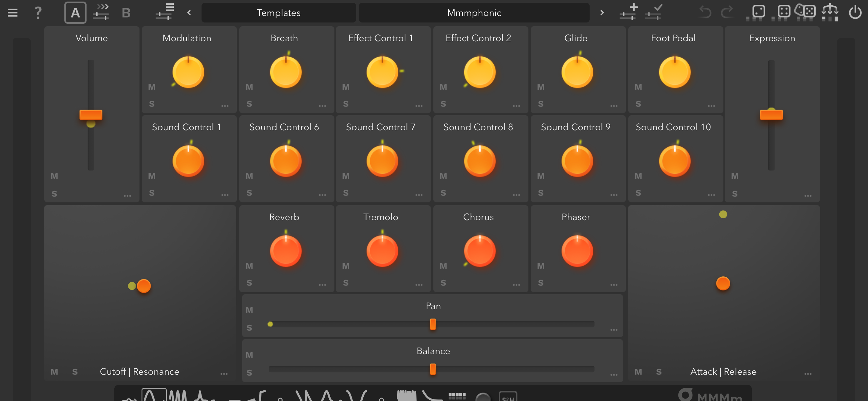Select the sine wave LFO shape
Image resolution: width=868 pixels, height=401 pixels.
pos(154,395)
